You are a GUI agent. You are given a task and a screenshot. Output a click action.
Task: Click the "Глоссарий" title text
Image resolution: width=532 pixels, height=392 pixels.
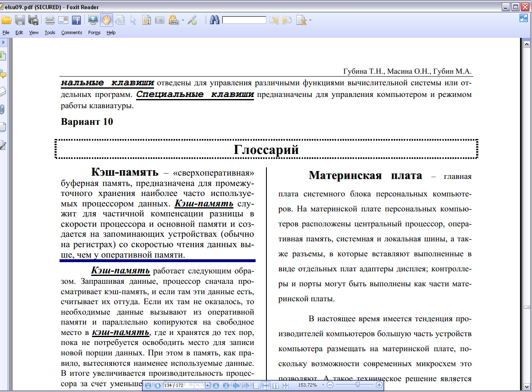pyautogui.click(x=266, y=149)
